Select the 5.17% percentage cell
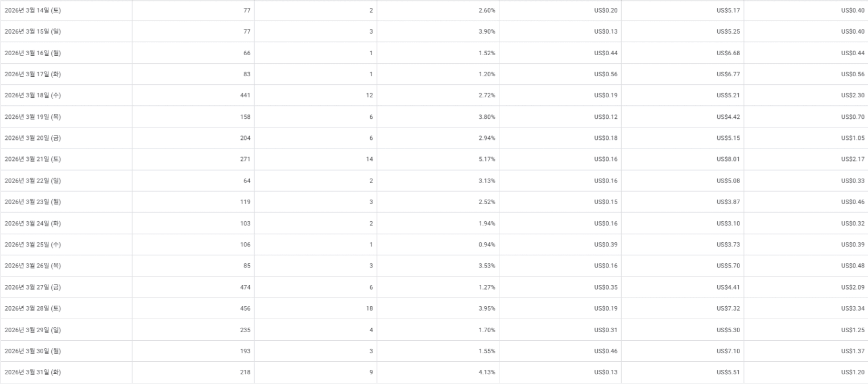Viewport: 868px width, 384px height. (486, 159)
